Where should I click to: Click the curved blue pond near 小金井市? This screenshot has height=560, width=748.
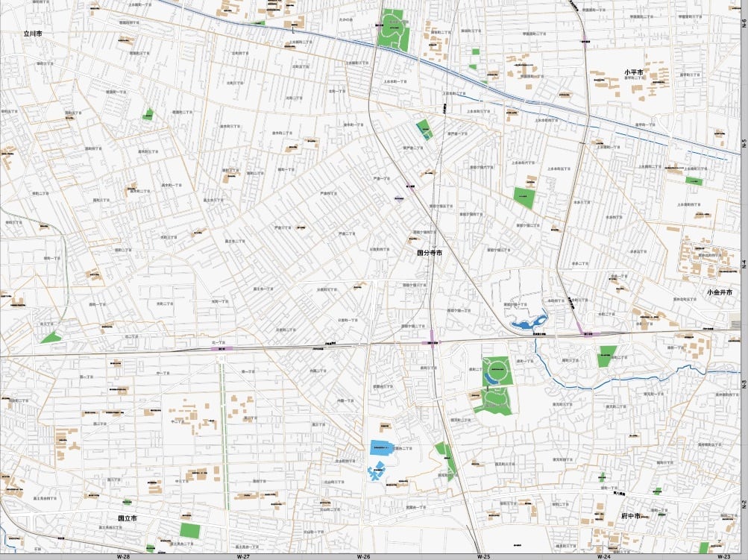[529, 322]
